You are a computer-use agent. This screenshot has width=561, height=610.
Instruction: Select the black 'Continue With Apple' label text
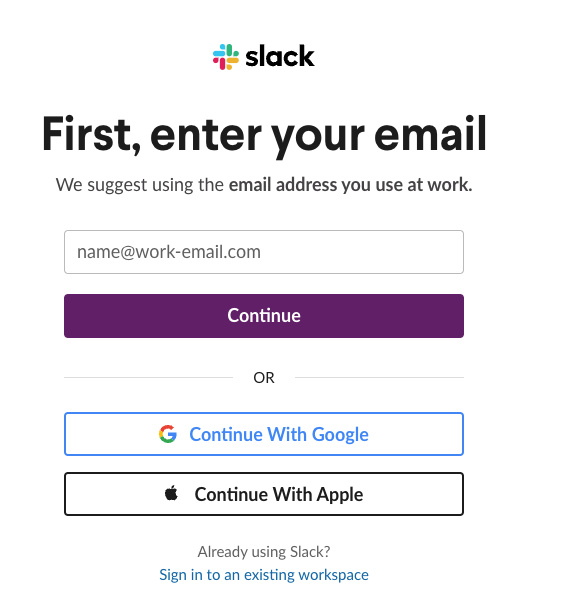point(279,495)
